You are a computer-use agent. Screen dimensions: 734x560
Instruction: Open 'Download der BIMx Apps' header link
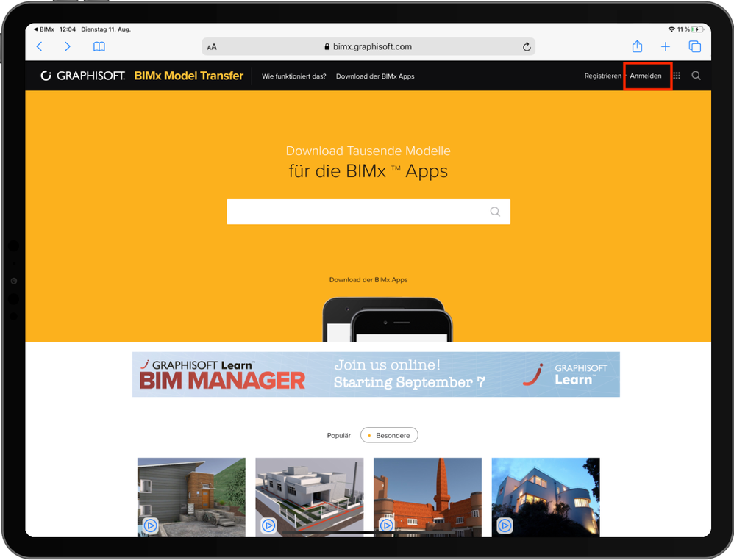(x=375, y=76)
